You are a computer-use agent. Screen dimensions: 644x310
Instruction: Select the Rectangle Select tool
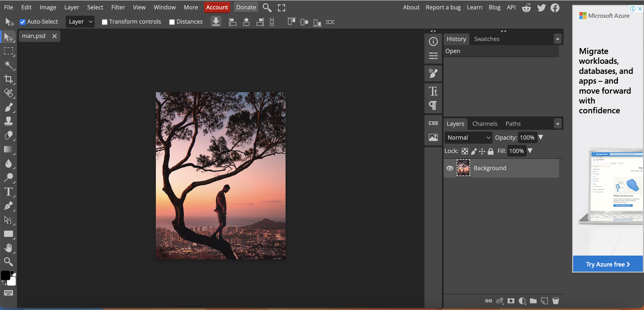coord(9,51)
